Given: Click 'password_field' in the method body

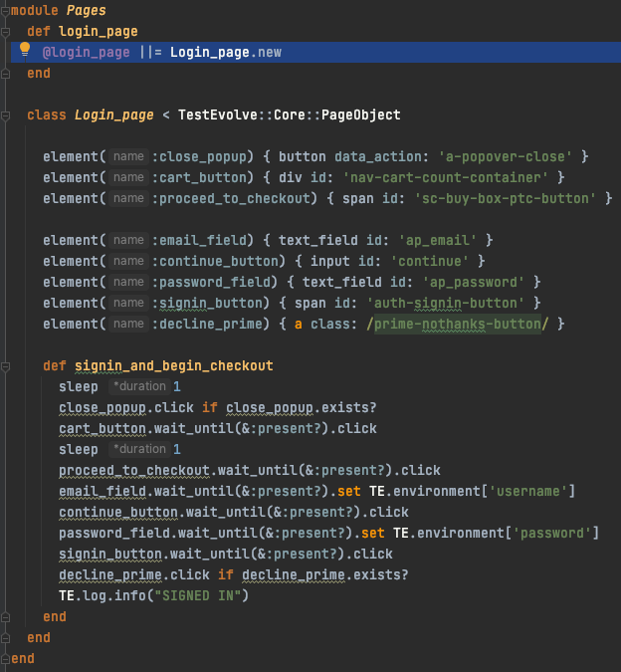Looking at the screenshot, I should (114, 534).
